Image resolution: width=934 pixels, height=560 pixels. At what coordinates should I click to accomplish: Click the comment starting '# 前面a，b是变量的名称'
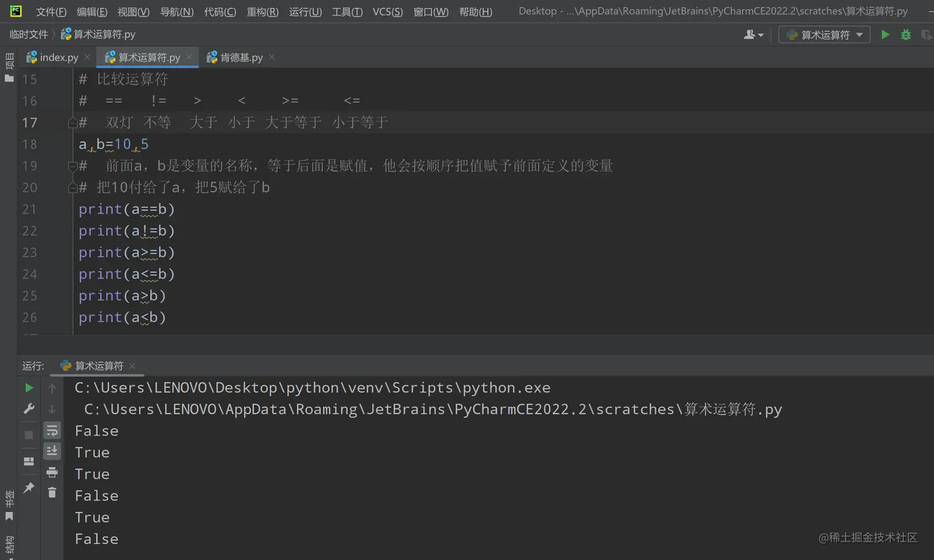tap(346, 165)
